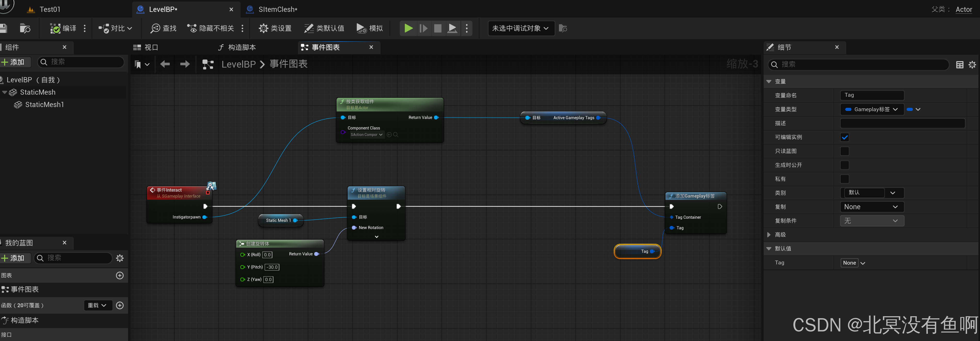
Task: Enable the Blueprint Read Only (只读蓝图) checkbox
Action: [x=844, y=151]
